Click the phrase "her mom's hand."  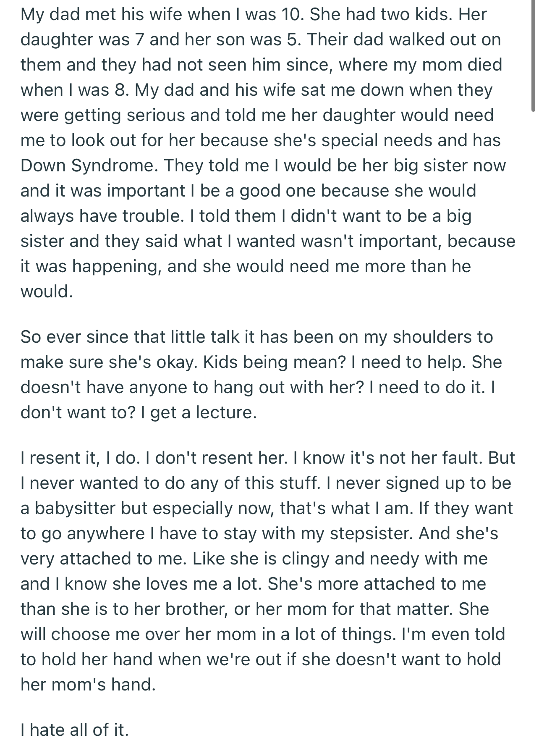[88, 685]
